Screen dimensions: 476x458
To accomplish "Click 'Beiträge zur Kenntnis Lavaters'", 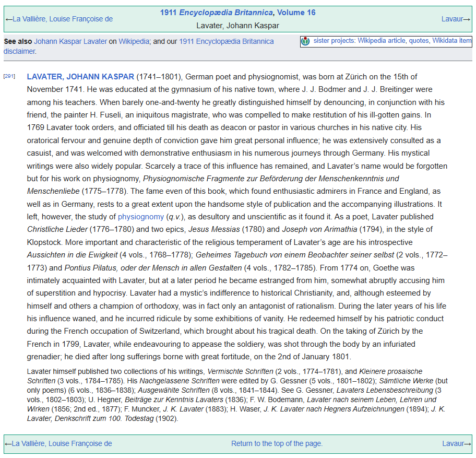I will coord(174,400).
